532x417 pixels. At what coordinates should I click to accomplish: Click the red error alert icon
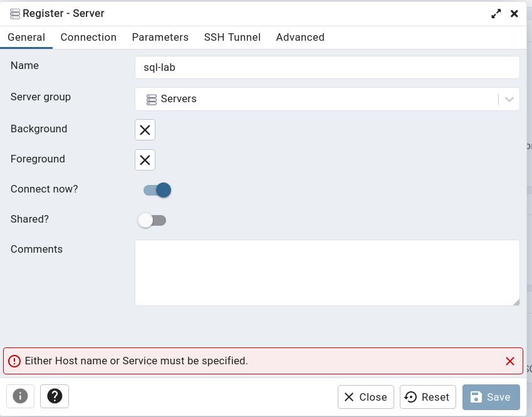14,361
